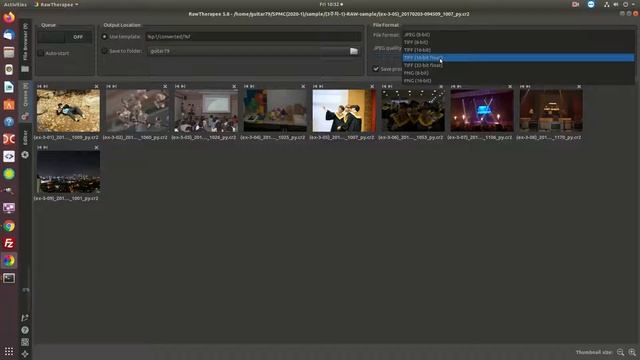The image size is (640, 360).
Task: Remove ex-3-09 night city image from queue
Action: (x=96, y=147)
